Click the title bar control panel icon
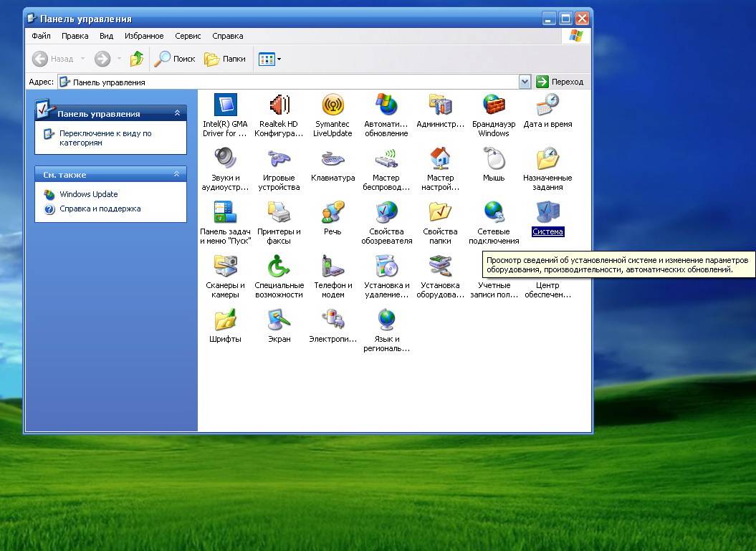The image size is (756, 551). (x=32, y=19)
